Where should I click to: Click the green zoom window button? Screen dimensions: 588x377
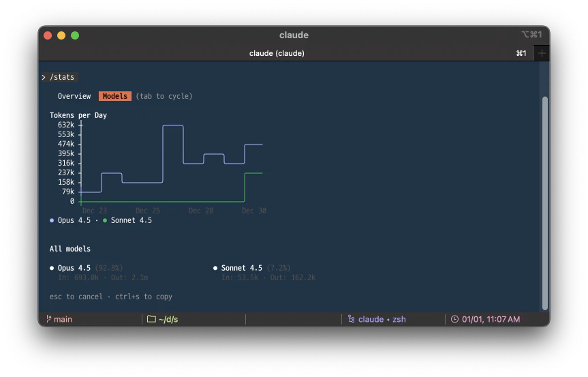pyautogui.click(x=75, y=35)
